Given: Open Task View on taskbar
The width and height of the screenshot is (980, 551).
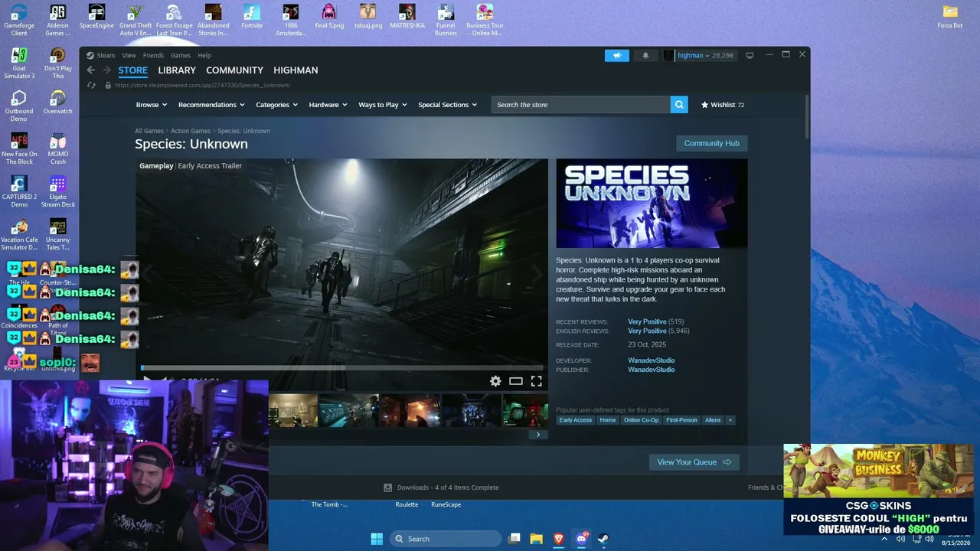Looking at the screenshot, I should click(x=514, y=539).
